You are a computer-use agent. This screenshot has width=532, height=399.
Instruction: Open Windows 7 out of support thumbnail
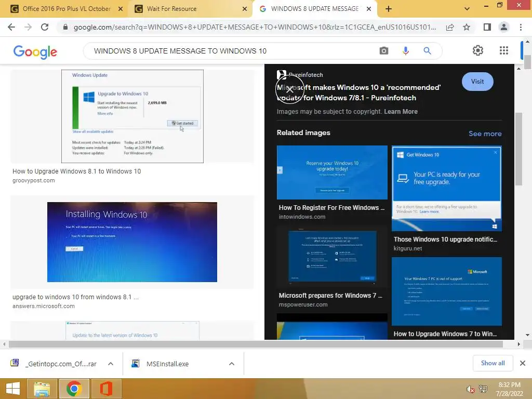click(x=446, y=291)
